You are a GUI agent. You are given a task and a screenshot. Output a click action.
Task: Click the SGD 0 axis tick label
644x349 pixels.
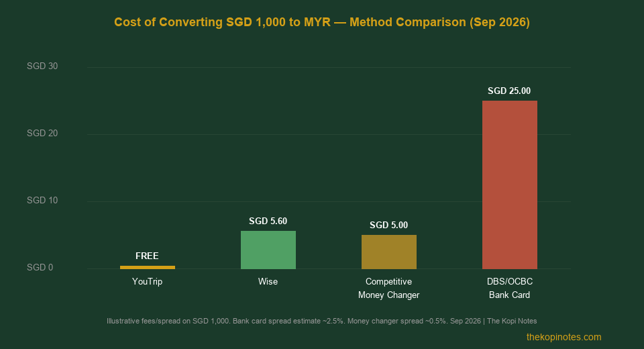40,268
